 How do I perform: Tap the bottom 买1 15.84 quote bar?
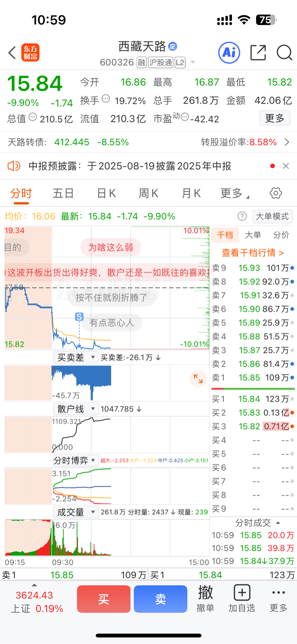[222, 575]
